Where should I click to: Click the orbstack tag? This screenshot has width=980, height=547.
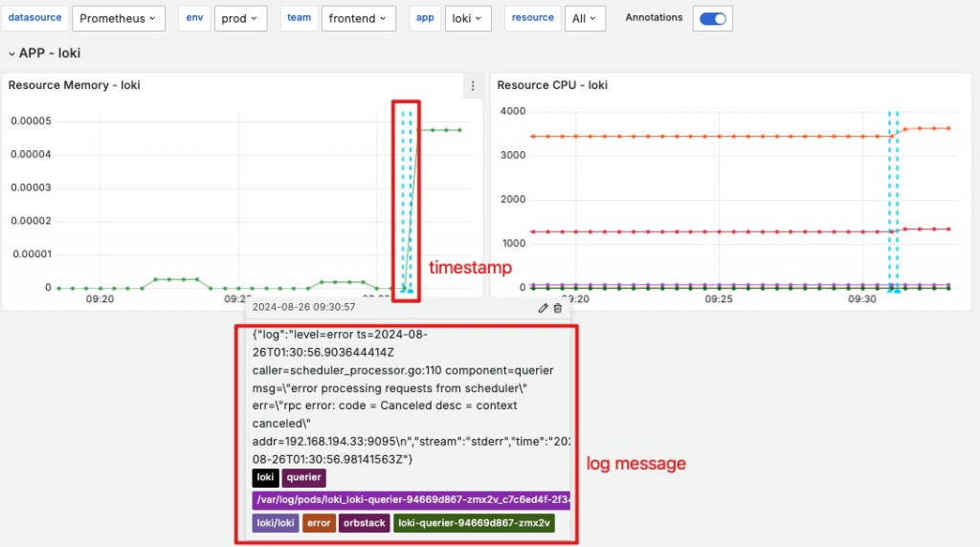tap(365, 523)
